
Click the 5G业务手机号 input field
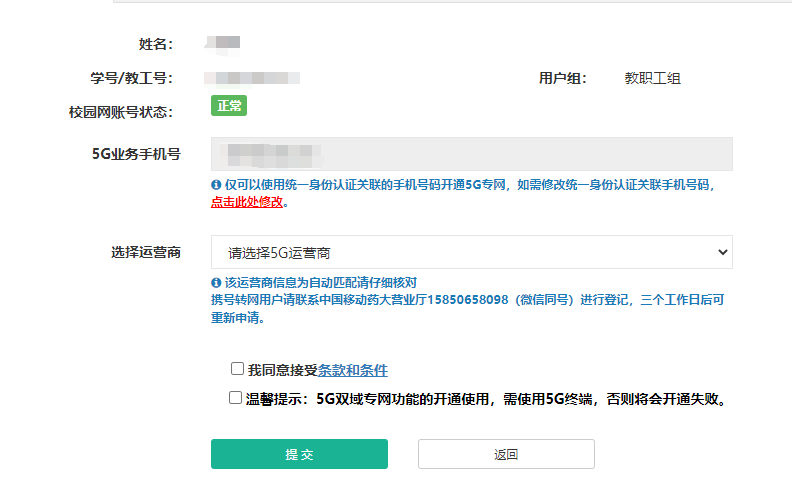(471, 154)
